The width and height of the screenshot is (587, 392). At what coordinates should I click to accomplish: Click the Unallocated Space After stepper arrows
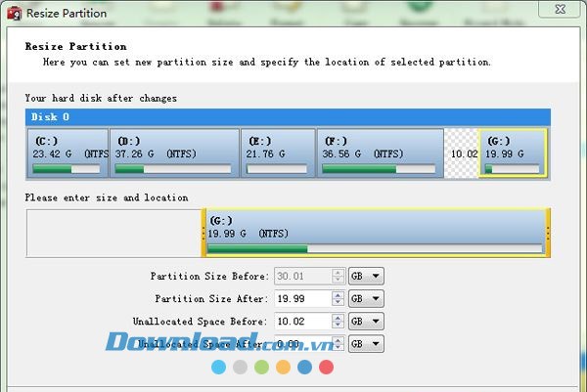(x=339, y=343)
